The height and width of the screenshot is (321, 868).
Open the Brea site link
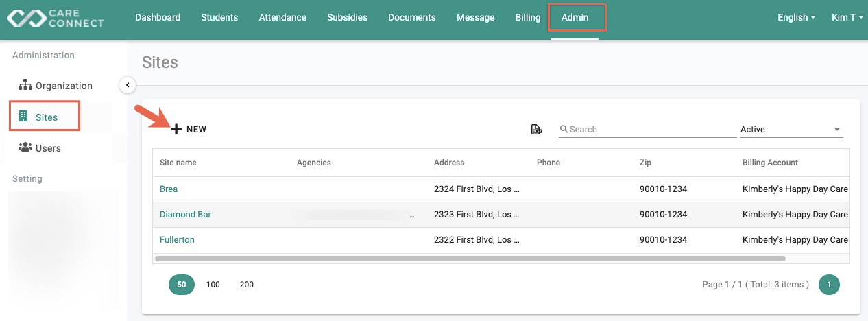pos(169,189)
